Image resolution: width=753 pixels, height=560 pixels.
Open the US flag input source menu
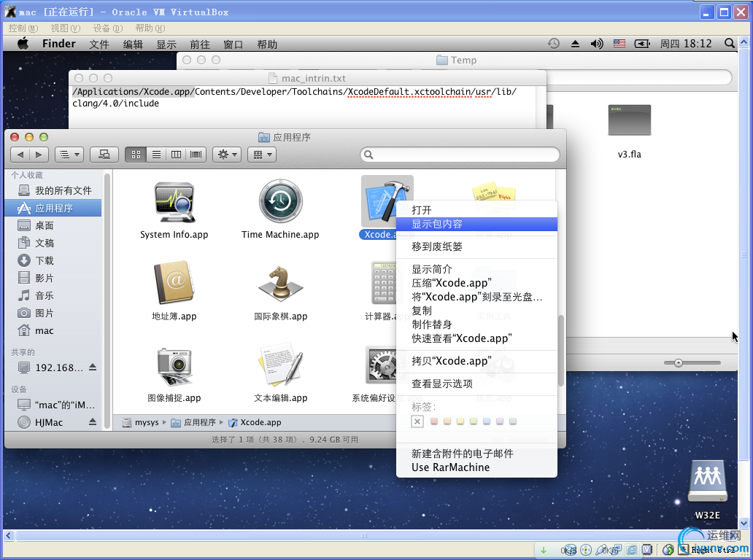click(x=619, y=44)
